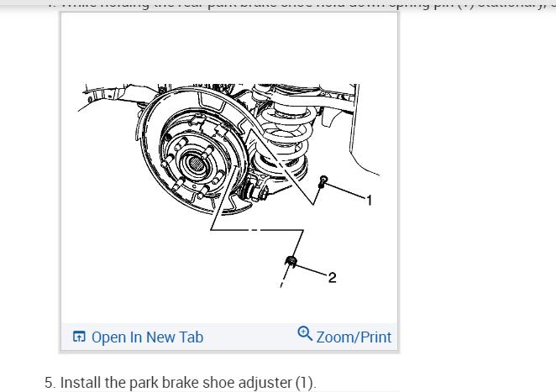Click the Open In New Tab icon

click(79, 337)
